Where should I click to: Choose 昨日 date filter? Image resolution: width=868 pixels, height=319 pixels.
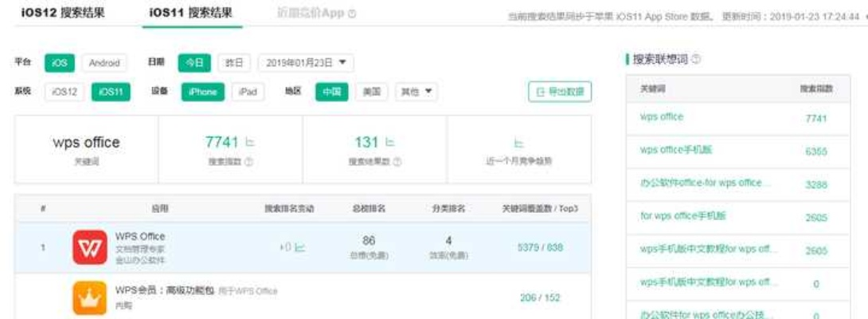click(x=234, y=63)
